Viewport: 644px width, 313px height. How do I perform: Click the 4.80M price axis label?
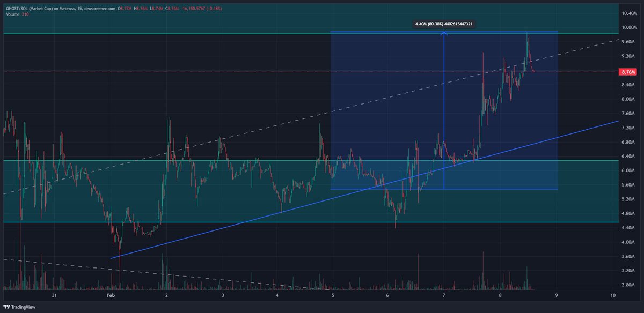pos(629,213)
